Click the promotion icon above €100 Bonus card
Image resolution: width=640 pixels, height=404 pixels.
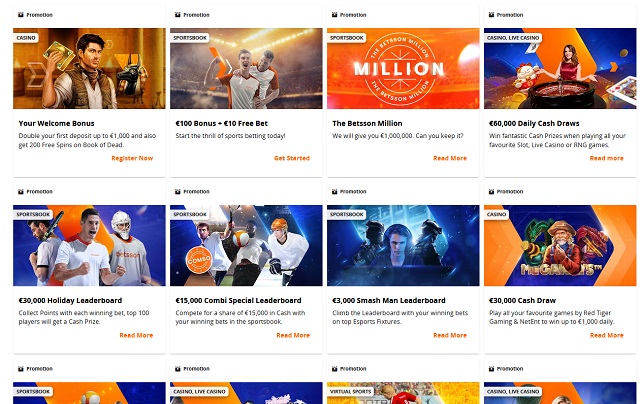178,15
